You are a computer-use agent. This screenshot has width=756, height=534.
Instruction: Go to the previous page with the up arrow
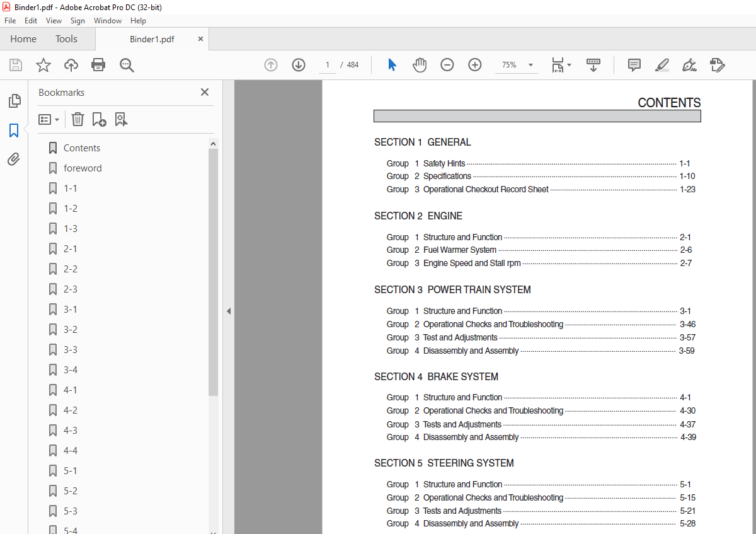271,65
